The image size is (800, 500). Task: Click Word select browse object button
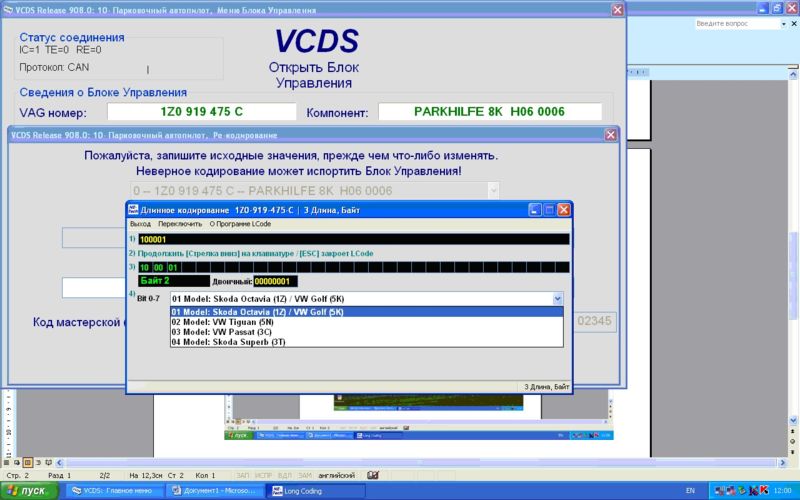coord(793,441)
